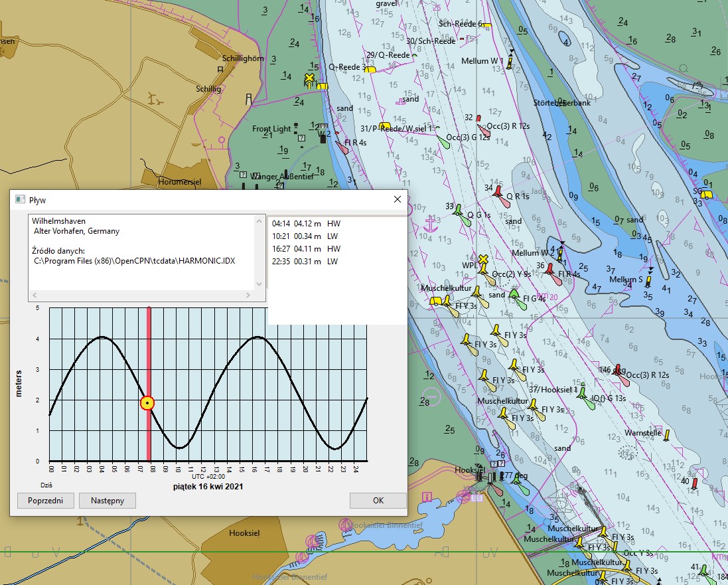Click the Mellum W 2 cardinal buoy

(x=560, y=252)
